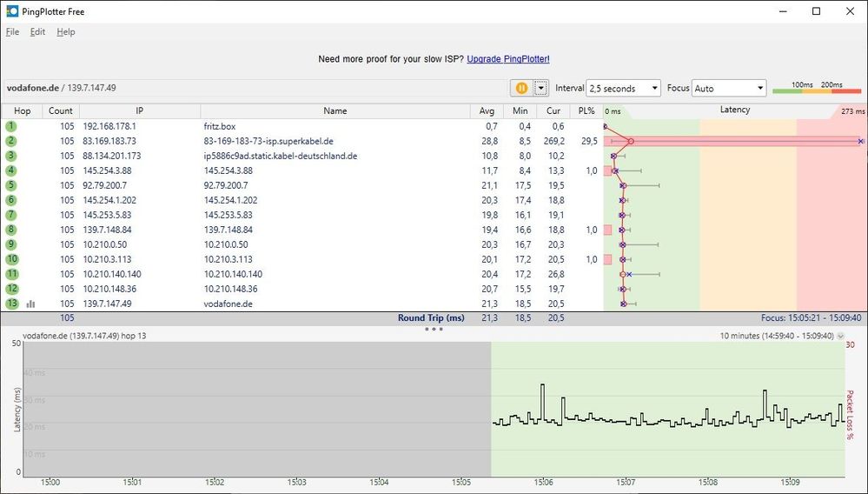Click the Focus: 15:05:21 - 15:09:40 text
This screenshot has height=494, width=868.
pos(811,318)
